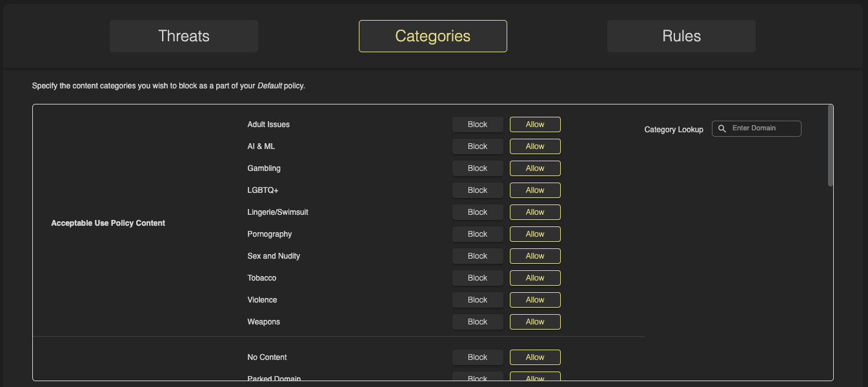Click the search magnifier icon in Category Lookup
This screenshot has height=387, width=868.
[x=722, y=128]
